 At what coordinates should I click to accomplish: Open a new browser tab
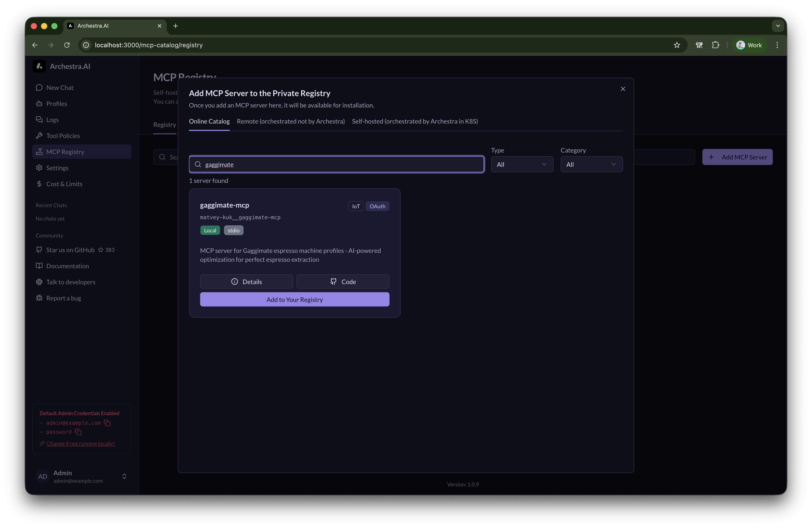[175, 26]
